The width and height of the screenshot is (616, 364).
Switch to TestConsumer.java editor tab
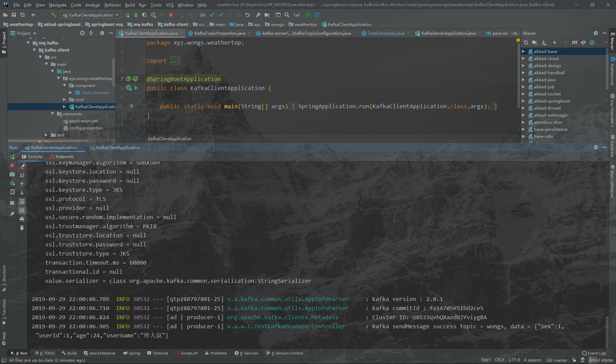[385, 33]
